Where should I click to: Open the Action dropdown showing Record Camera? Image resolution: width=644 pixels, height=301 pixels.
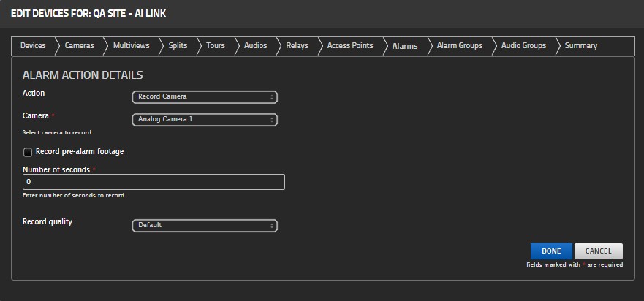(205, 96)
